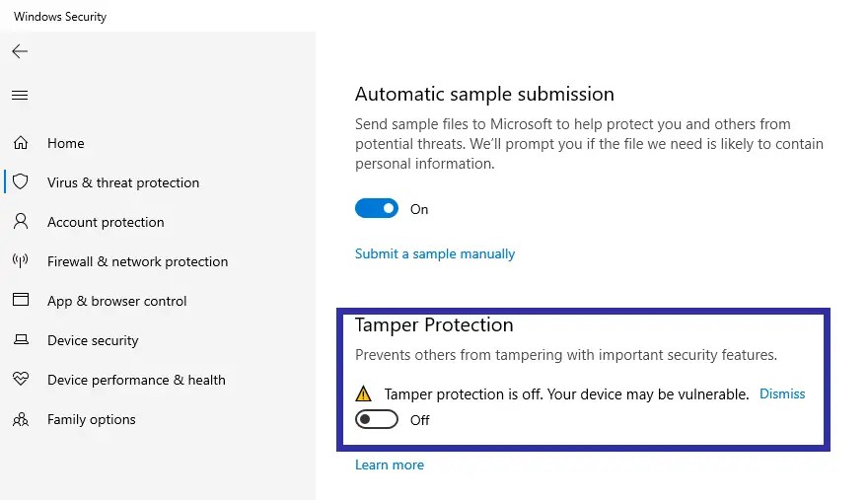This screenshot has width=868, height=500.
Task: Click the Device performance heart icon
Action: (x=20, y=380)
